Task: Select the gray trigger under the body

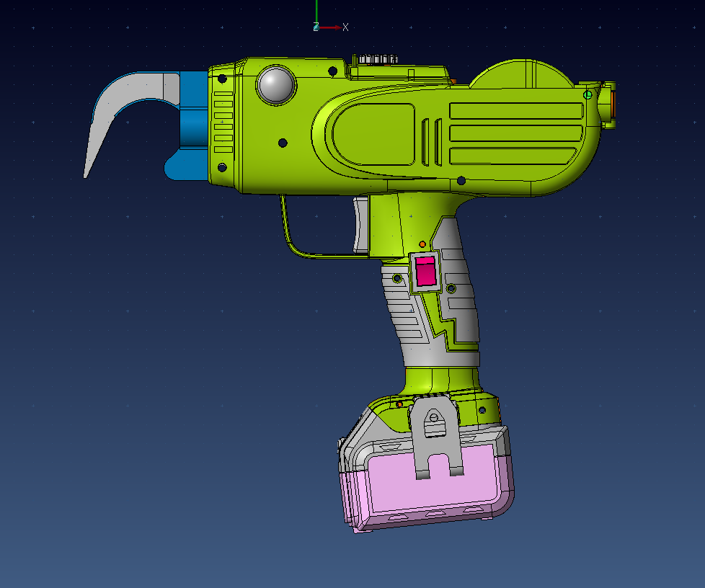Action: pyautogui.click(x=360, y=225)
